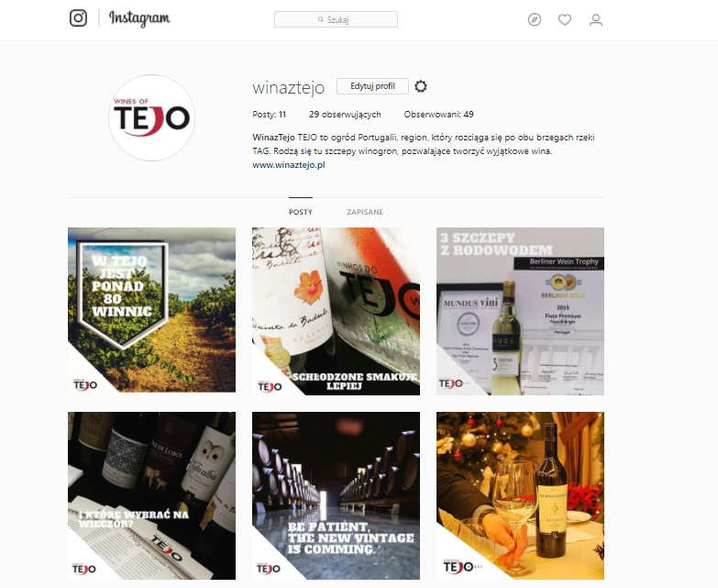View the 29 obserwujących followers list

345,115
